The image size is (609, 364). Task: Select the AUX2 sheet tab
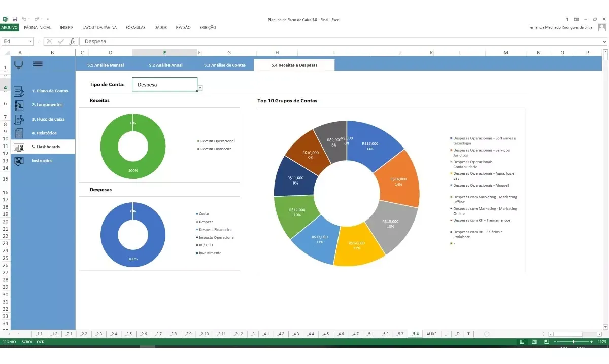tap(431, 334)
